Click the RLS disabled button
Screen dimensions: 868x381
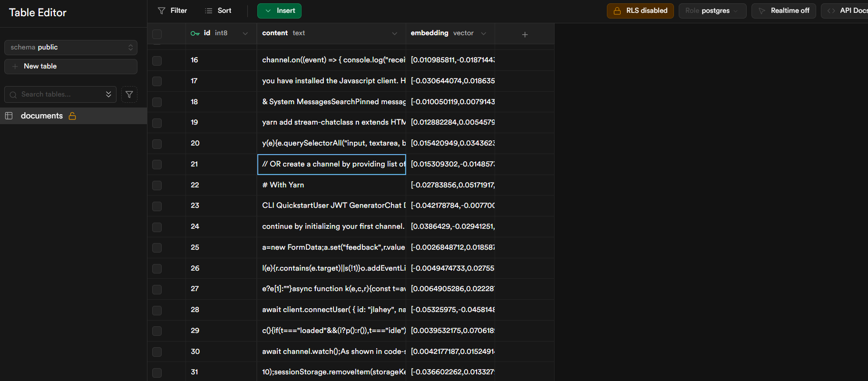coord(640,10)
